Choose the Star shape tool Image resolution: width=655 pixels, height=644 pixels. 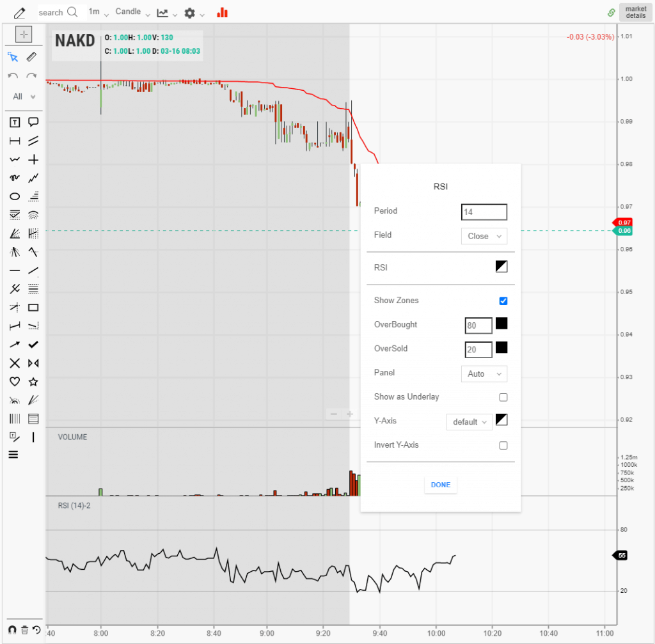pyautogui.click(x=33, y=381)
